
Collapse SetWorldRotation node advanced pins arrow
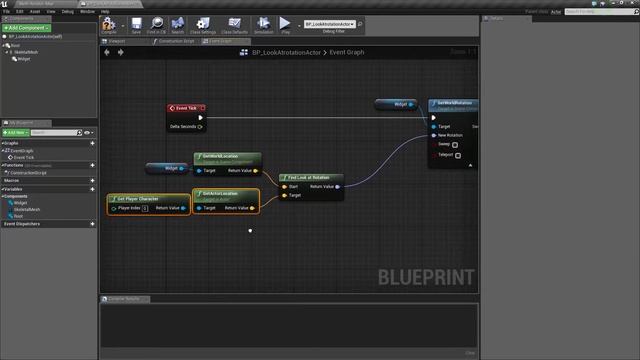470,165
